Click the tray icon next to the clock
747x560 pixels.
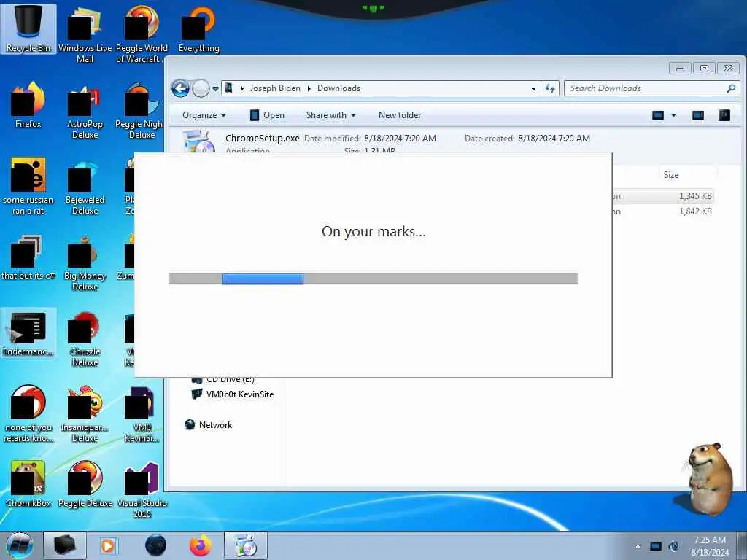(673, 546)
